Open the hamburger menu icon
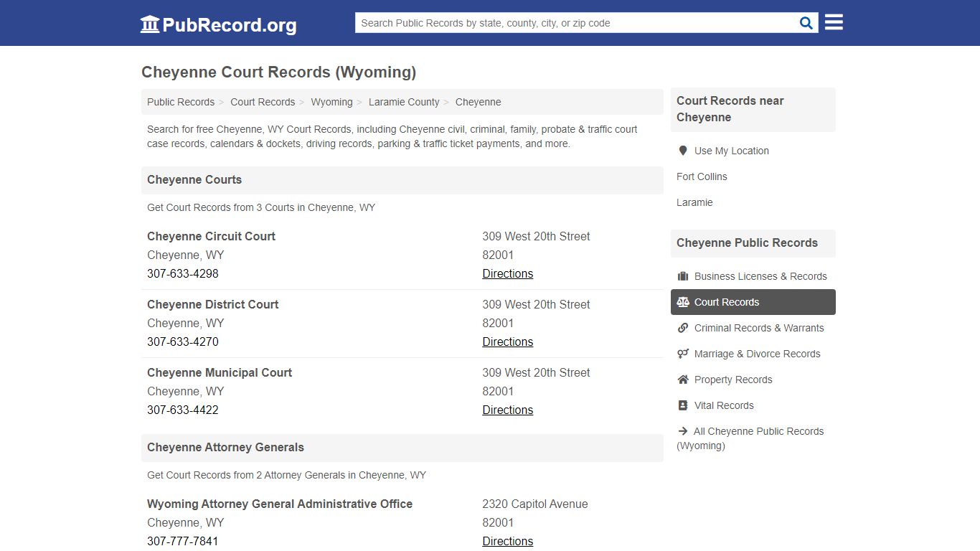The height and width of the screenshot is (551, 980). [834, 22]
